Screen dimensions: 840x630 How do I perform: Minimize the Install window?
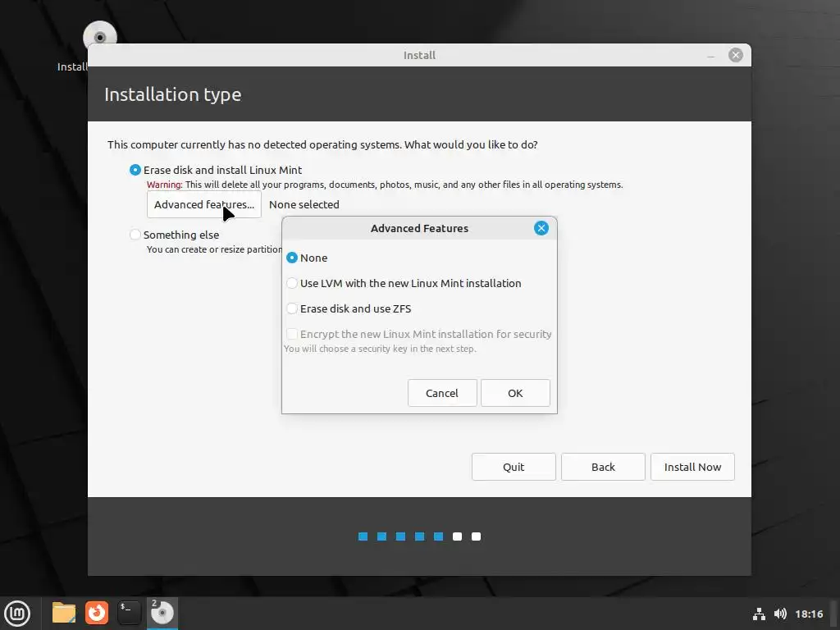tap(711, 56)
